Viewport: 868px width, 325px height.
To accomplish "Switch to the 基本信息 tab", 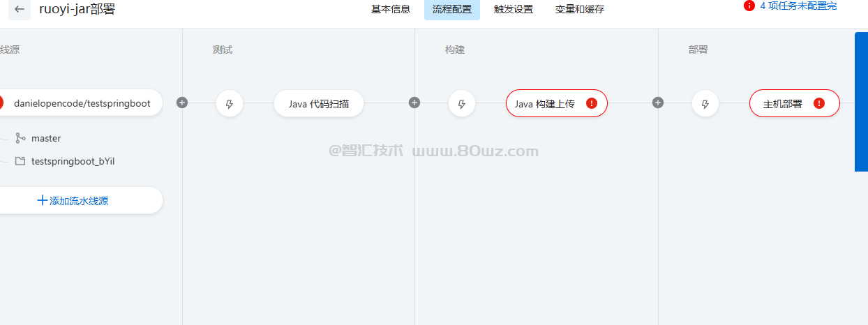I will (391, 9).
